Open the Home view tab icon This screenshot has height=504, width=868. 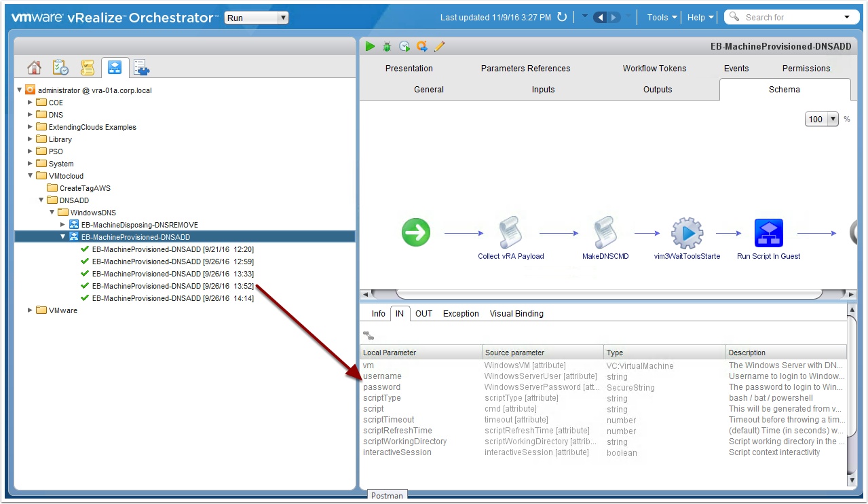(34, 68)
